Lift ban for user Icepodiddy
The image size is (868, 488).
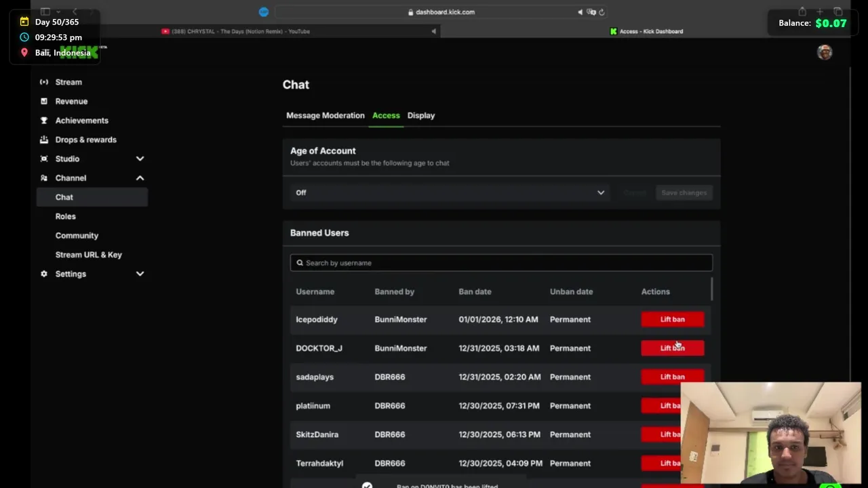672,319
